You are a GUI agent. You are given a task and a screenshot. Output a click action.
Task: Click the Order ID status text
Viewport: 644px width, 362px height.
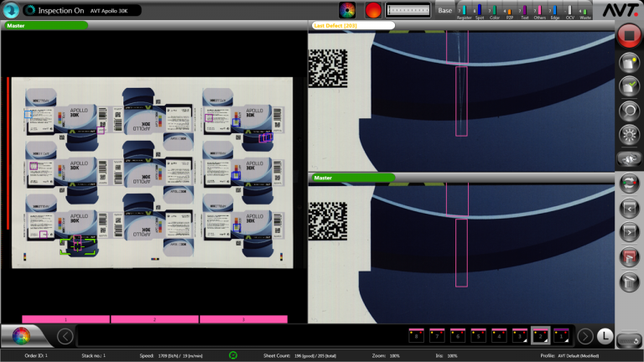[x=36, y=355]
